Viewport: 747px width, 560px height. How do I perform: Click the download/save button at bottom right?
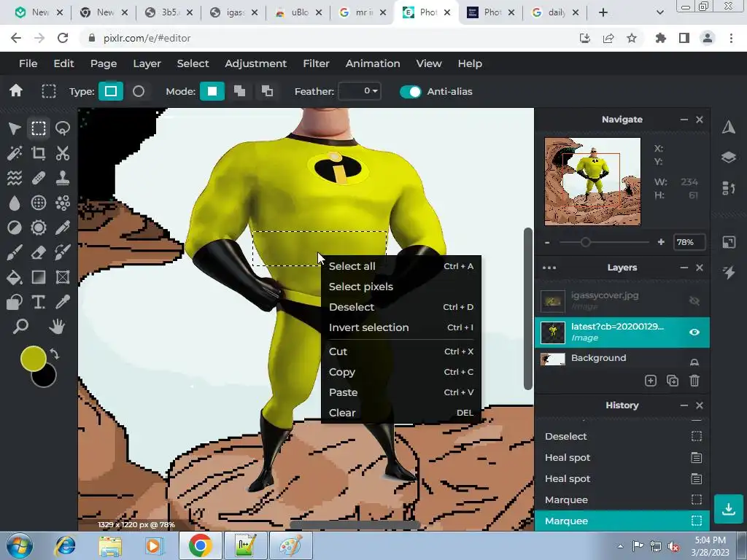729,509
